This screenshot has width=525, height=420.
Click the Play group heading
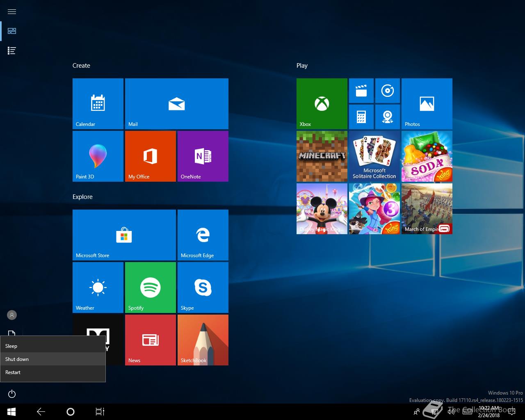click(302, 66)
